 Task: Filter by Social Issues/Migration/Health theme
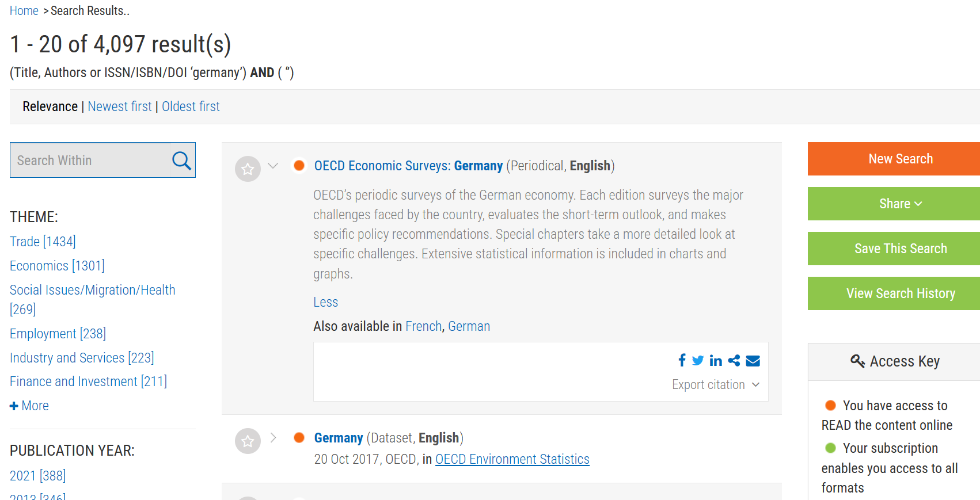(x=92, y=299)
